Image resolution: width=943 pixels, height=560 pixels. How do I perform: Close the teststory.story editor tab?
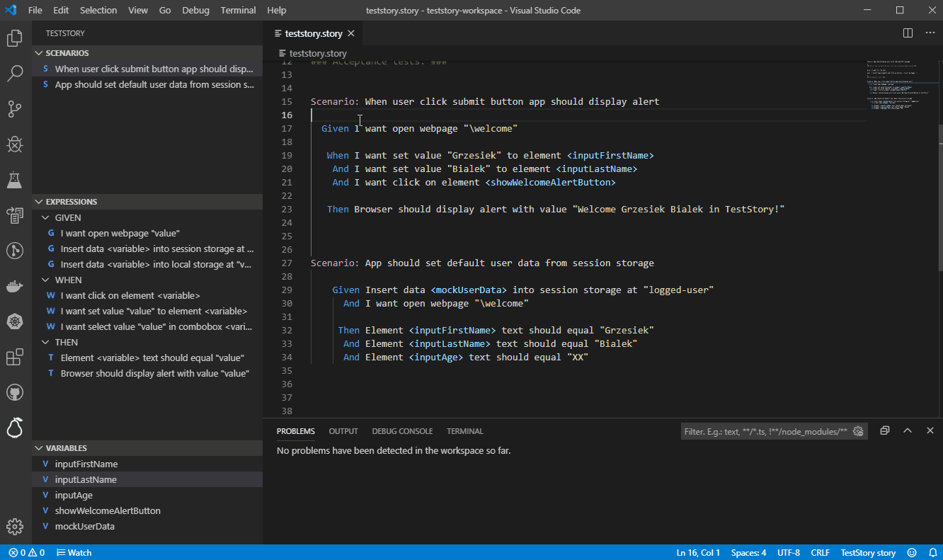coord(351,33)
